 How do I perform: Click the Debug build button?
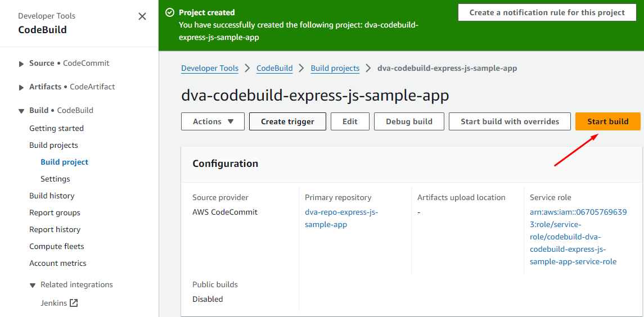(409, 121)
